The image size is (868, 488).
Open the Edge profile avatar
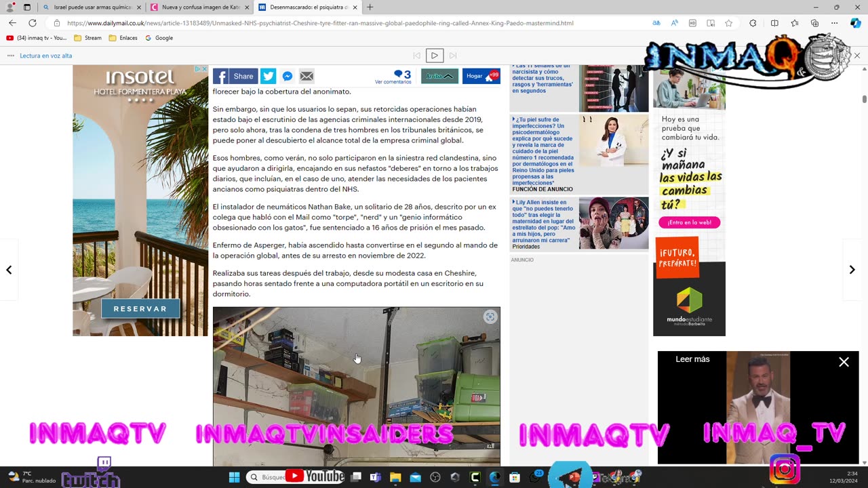point(10,7)
